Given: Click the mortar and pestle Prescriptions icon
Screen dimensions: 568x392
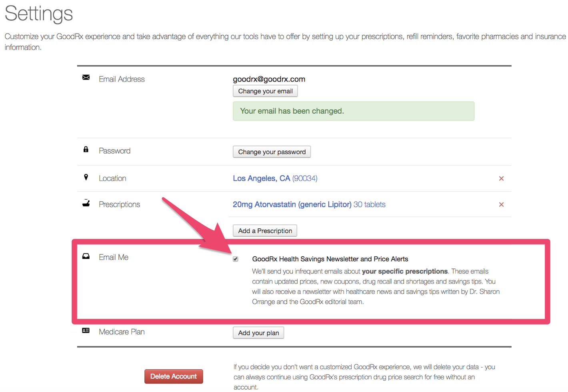Looking at the screenshot, I should [x=86, y=203].
